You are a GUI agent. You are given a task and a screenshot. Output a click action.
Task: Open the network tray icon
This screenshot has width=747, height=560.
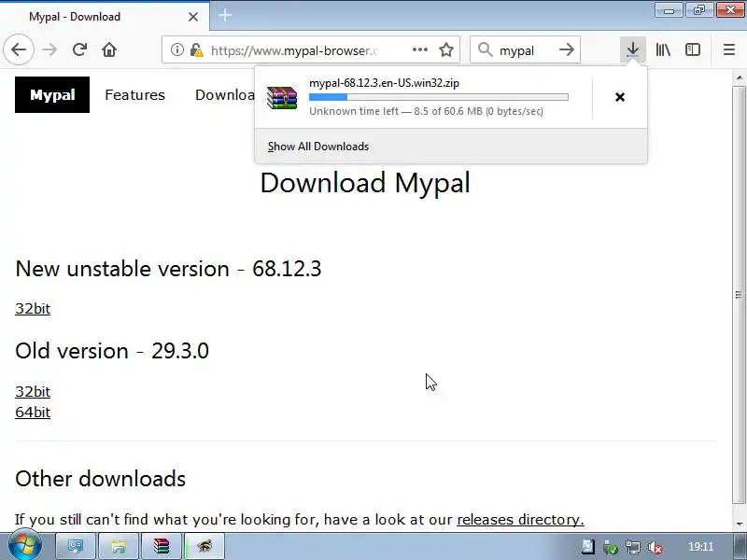pos(633,547)
